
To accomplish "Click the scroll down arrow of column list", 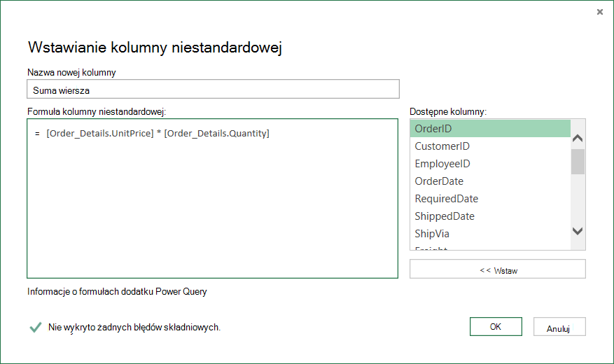I will 578,231.
